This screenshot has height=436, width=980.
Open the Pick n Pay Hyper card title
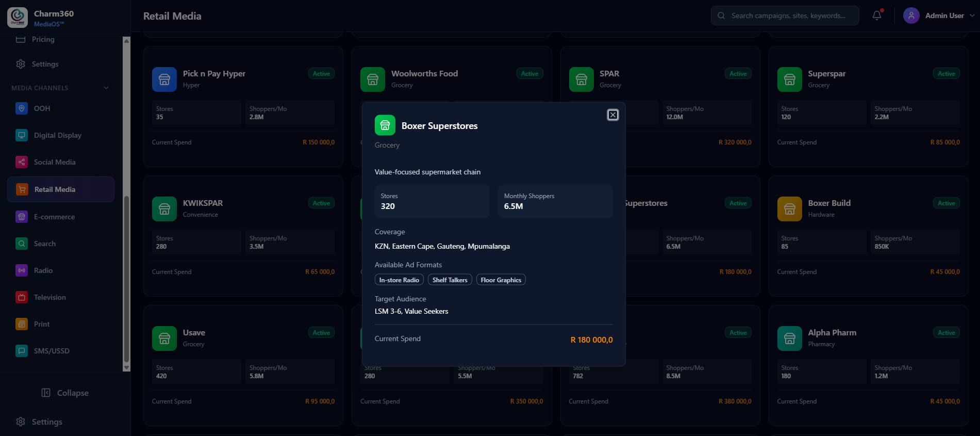click(x=214, y=74)
